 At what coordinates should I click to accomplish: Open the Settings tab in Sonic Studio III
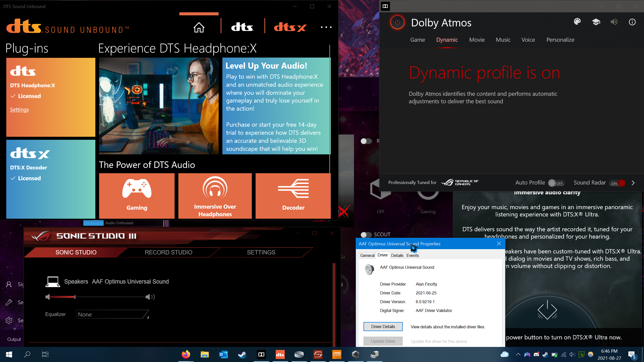(x=261, y=252)
